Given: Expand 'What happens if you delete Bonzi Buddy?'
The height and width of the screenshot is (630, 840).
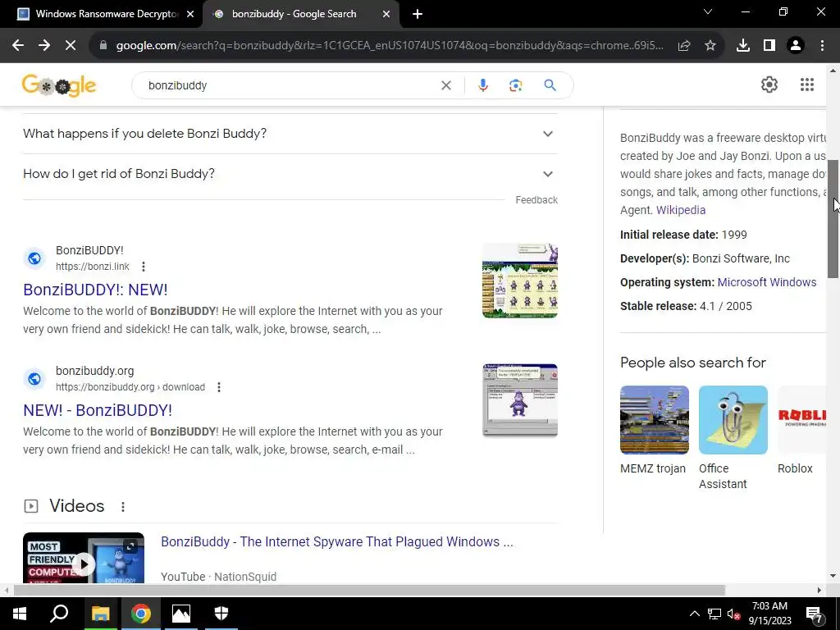Looking at the screenshot, I should (290, 134).
